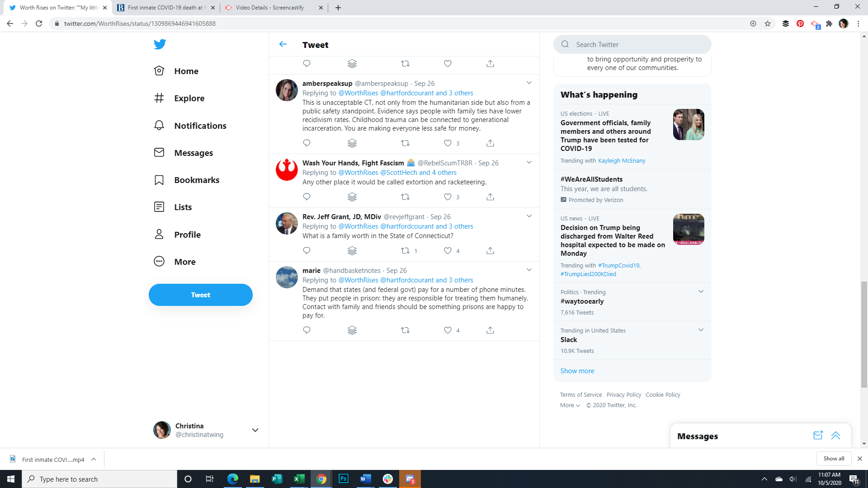The image size is (868, 488).
Task: Open Twitter home via bird logo
Action: [160, 44]
